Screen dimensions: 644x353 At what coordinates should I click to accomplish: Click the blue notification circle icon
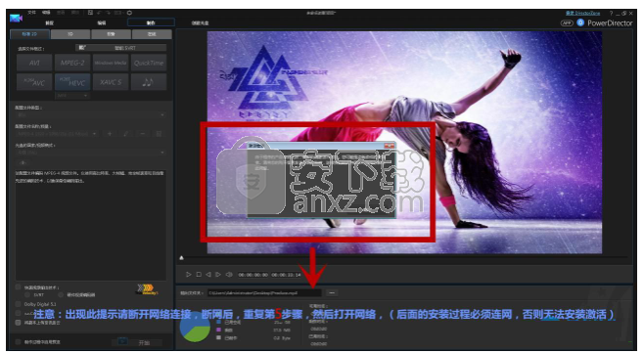[580, 22]
